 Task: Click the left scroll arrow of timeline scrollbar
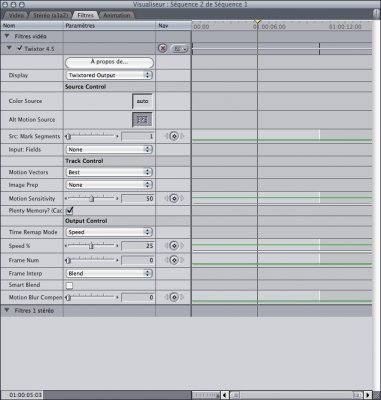pyautogui.click(x=225, y=395)
